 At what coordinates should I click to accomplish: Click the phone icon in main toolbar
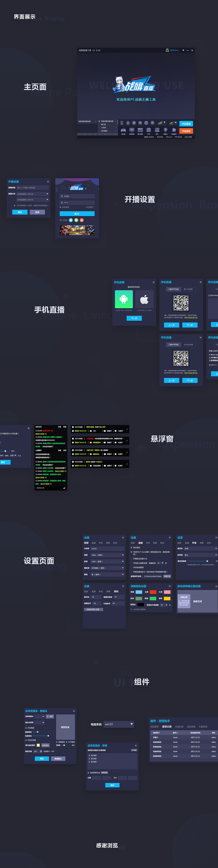coord(122,123)
